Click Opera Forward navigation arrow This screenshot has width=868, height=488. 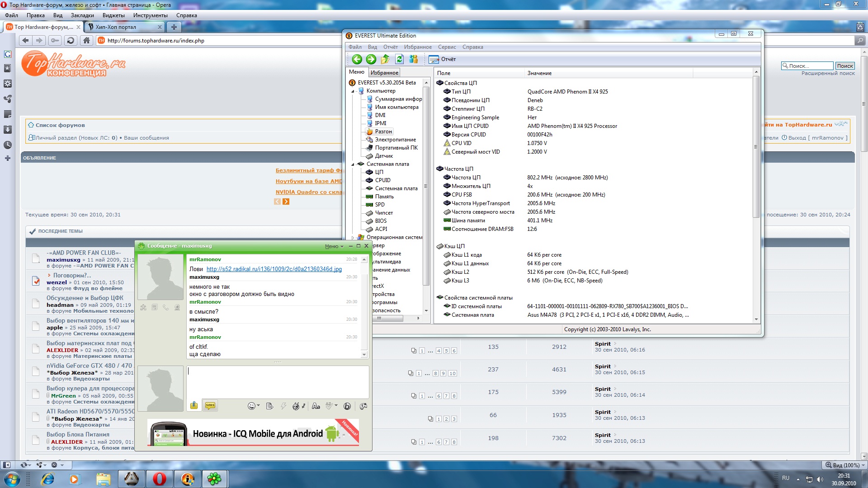coord(39,40)
